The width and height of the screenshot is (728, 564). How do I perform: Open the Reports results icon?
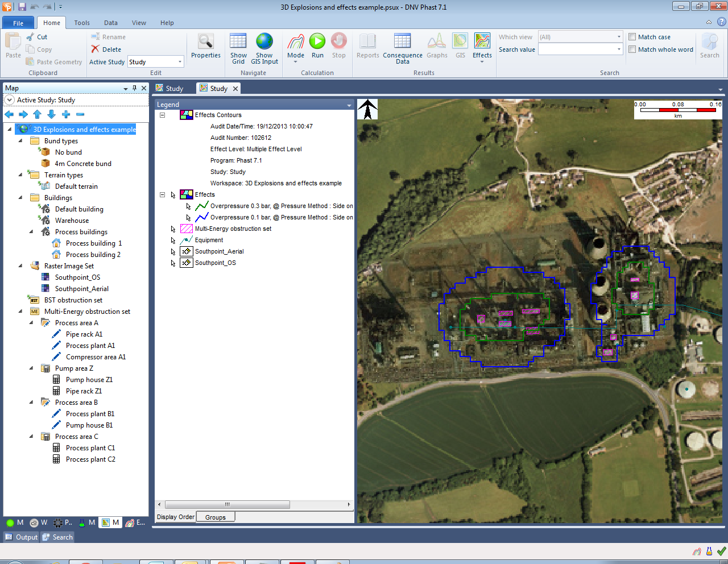click(x=367, y=46)
